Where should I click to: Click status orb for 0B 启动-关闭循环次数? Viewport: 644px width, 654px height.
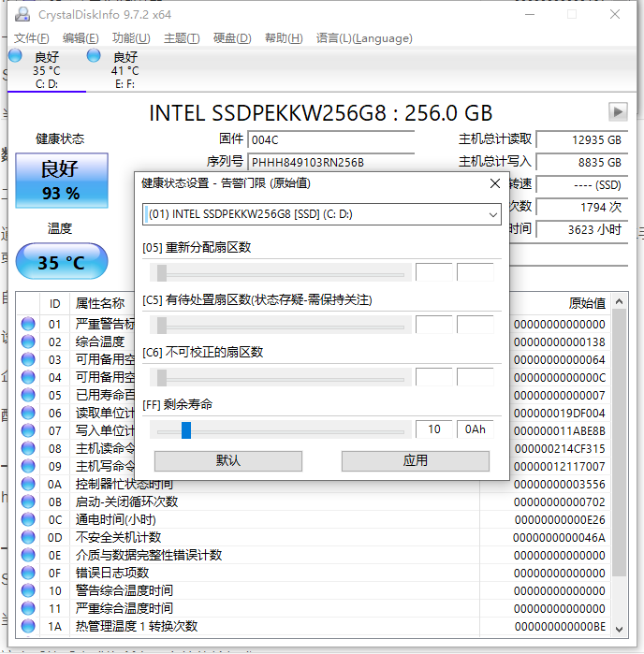(28, 501)
